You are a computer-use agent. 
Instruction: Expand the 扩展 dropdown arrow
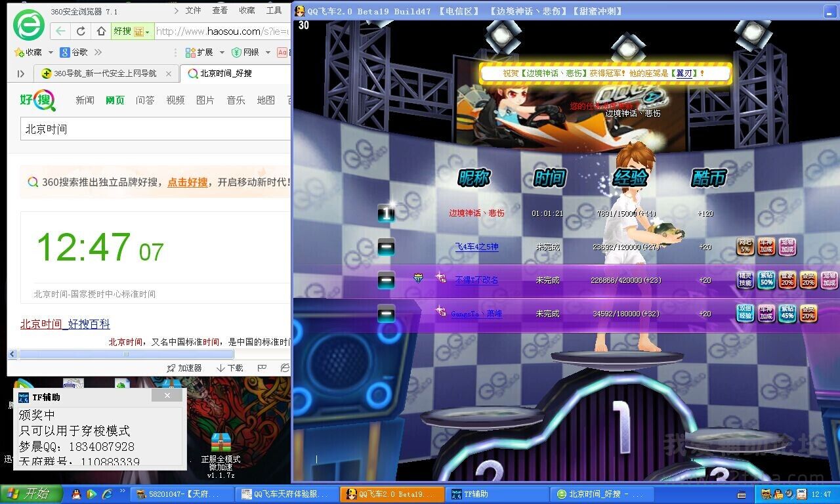tap(222, 52)
